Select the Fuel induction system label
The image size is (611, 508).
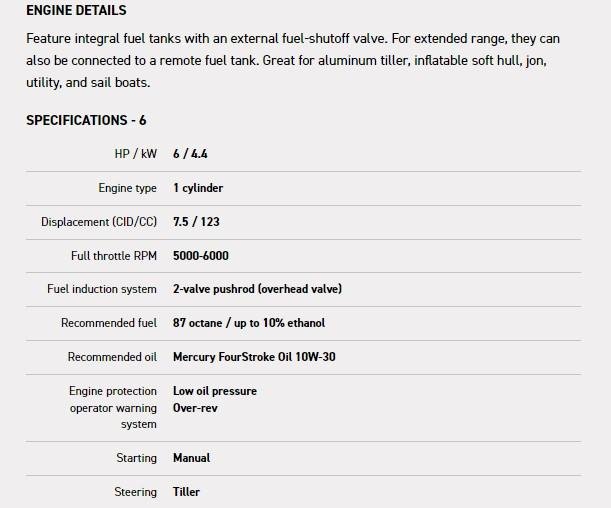(102, 289)
